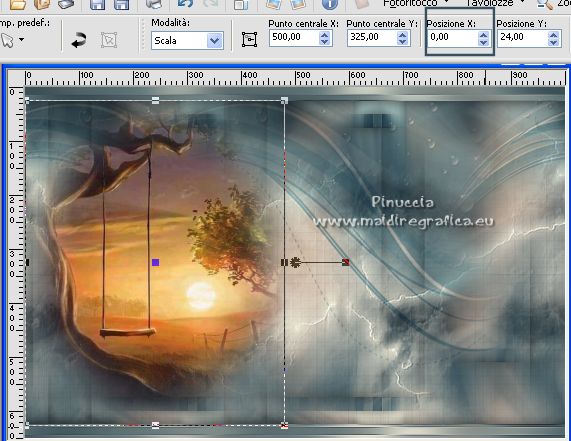Click the top-middle selection handle
The image size is (571, 441).
[155, 100]
